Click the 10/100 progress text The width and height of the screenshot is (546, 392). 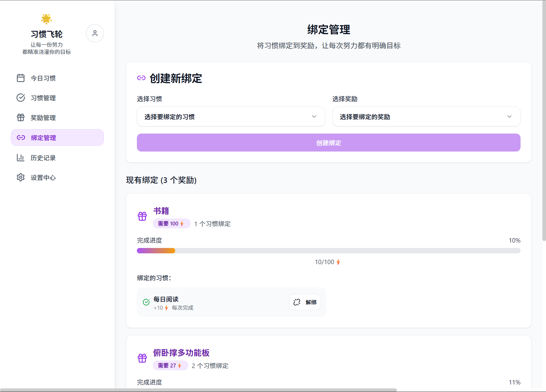click(x=324, y=262)
